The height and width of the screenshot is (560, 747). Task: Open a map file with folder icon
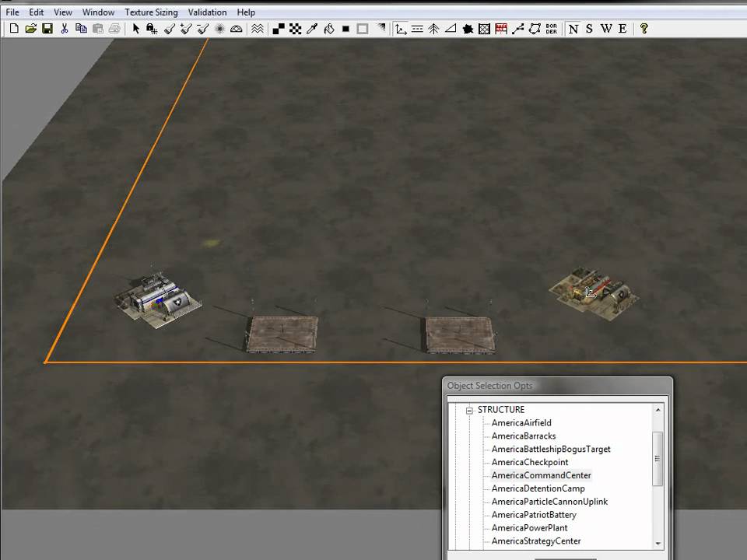[31, 29]
